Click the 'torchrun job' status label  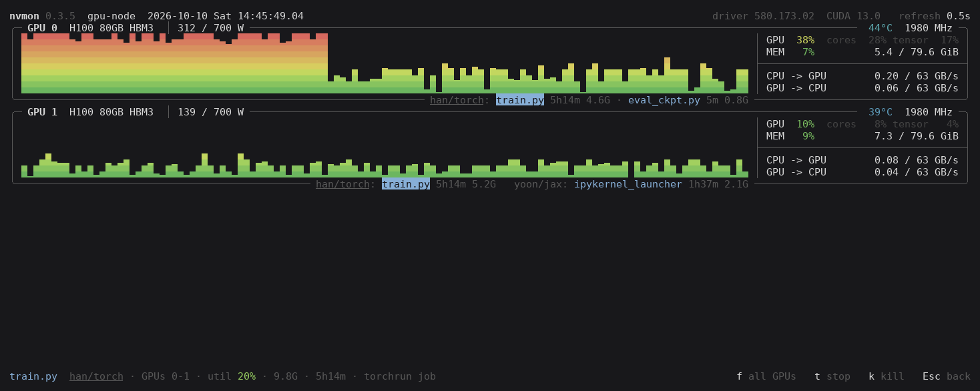click(x=400, y=376)
